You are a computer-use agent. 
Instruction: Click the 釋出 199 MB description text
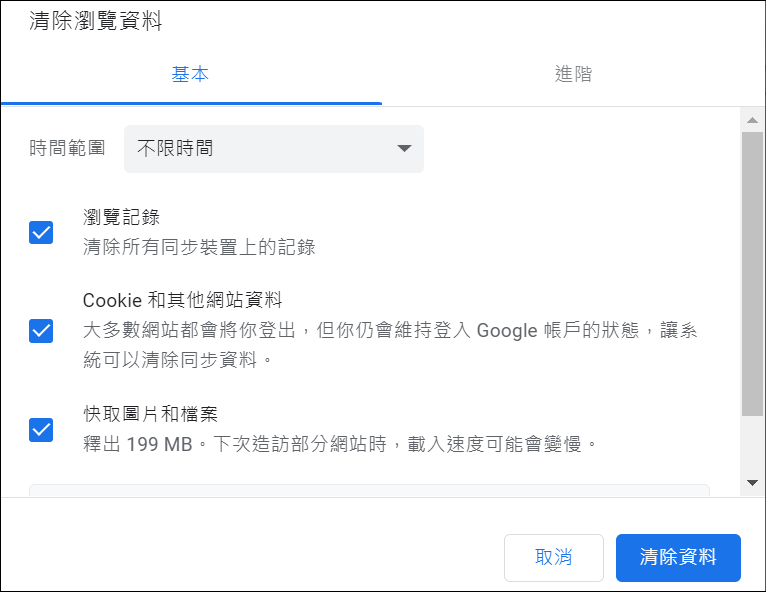(x=339, y=443)
